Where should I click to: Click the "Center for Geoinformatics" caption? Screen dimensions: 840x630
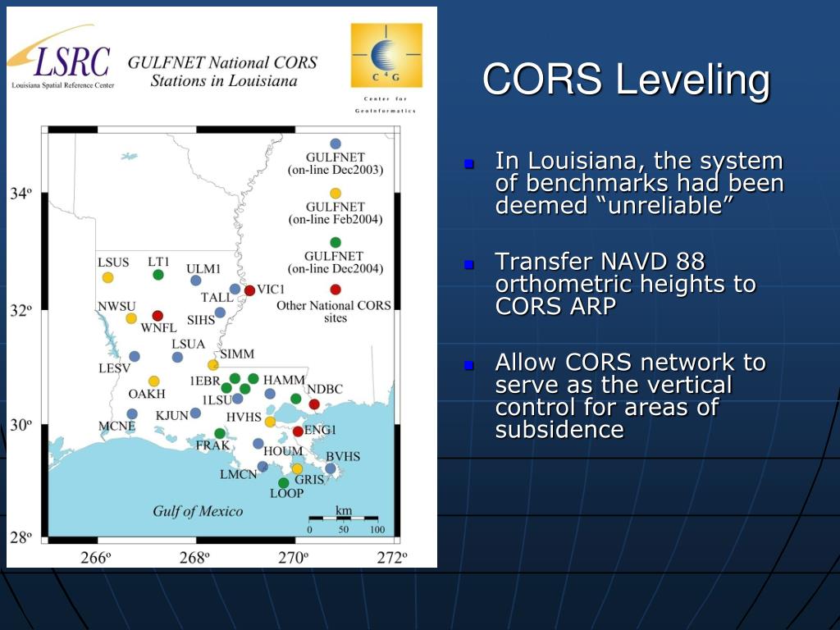point(386,105)
